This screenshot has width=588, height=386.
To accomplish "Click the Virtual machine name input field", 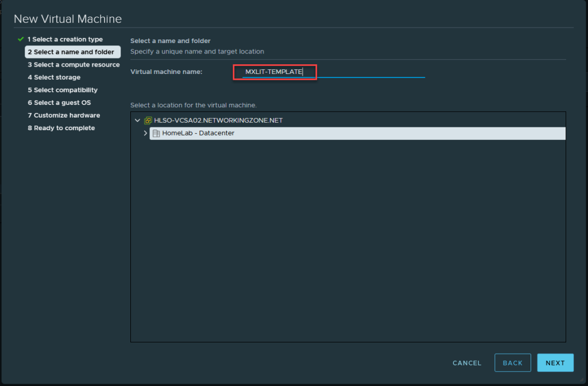I will (333, 72).
